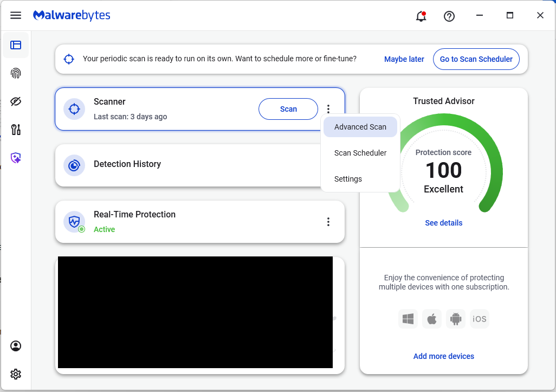Open the notifications bell

click(x=421, y=16)
